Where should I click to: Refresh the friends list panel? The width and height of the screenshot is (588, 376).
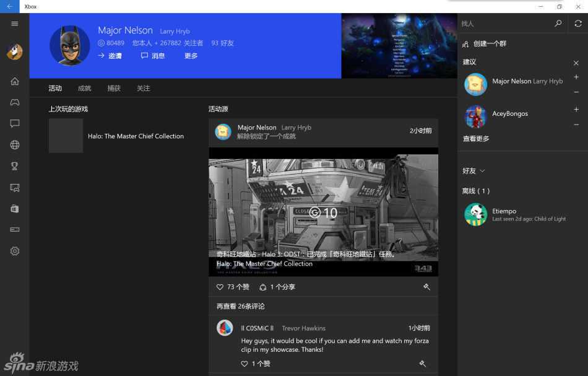[578, 24]
